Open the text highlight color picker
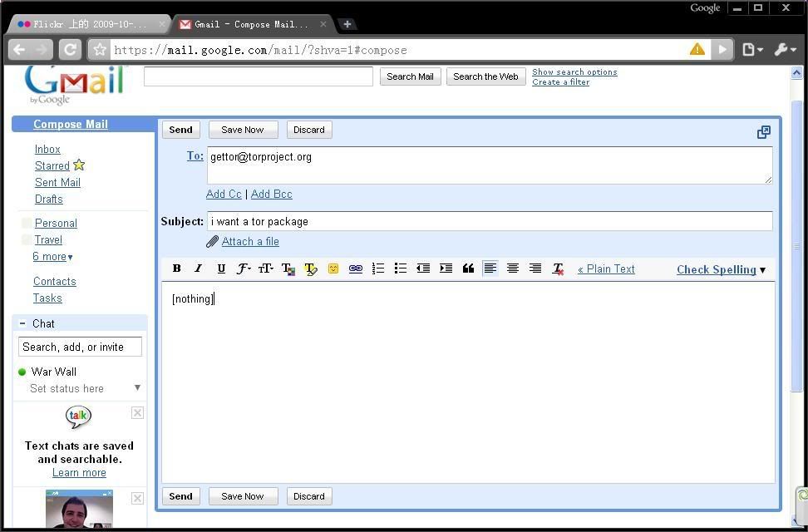This screenshot has width=808, height=532. click(x=311, y=268)
